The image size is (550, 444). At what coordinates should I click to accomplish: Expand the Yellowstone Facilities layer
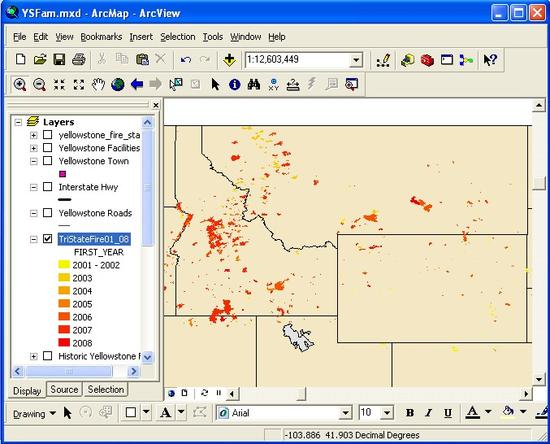point(34,148)
